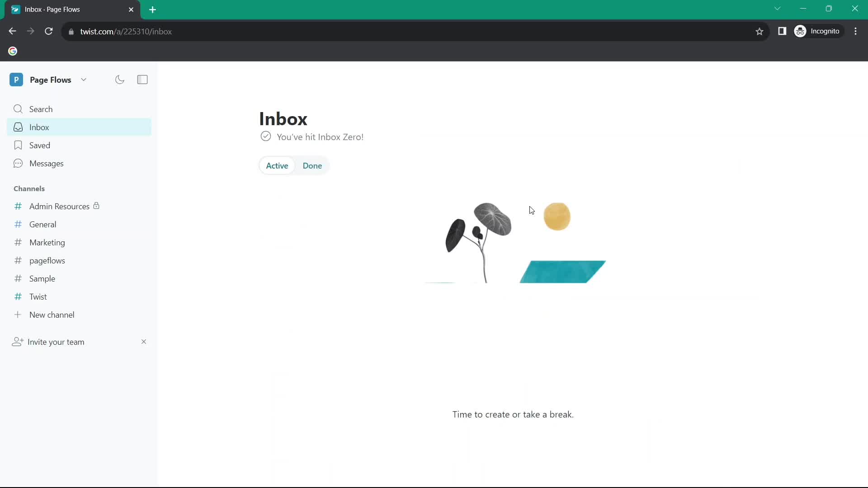Expand the Page Flows workspace dropdown

click(84, 79)
